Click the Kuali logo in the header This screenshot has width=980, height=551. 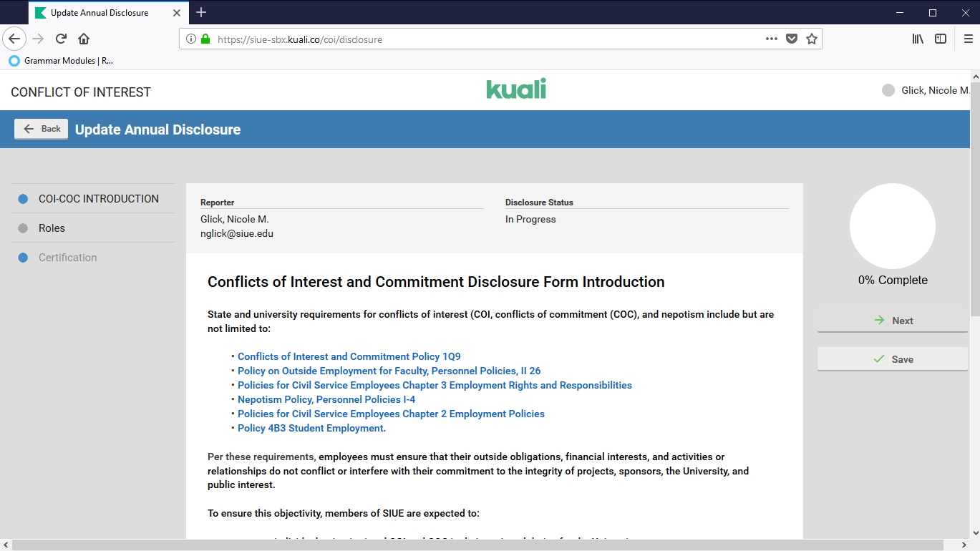point(515,89)
